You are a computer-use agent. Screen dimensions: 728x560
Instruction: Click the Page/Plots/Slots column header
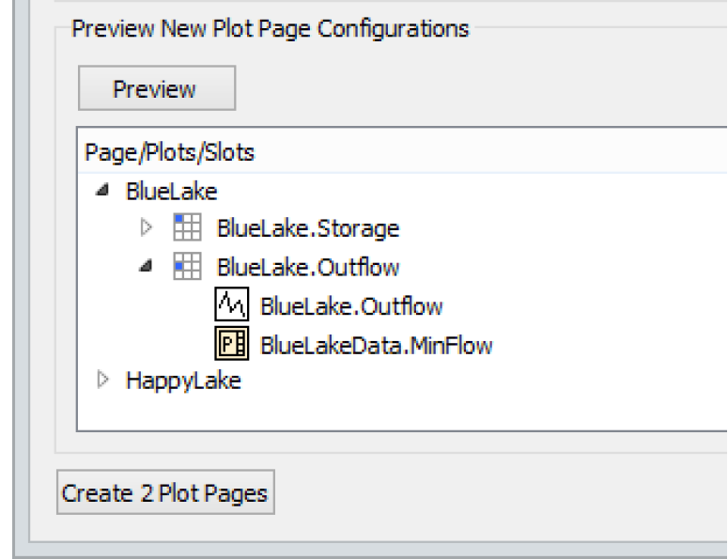coord(169,151)
